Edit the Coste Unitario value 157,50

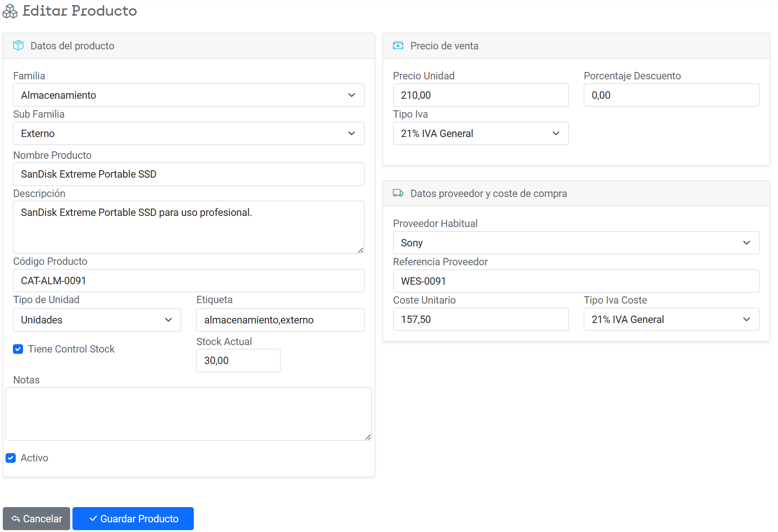(481, 319)
